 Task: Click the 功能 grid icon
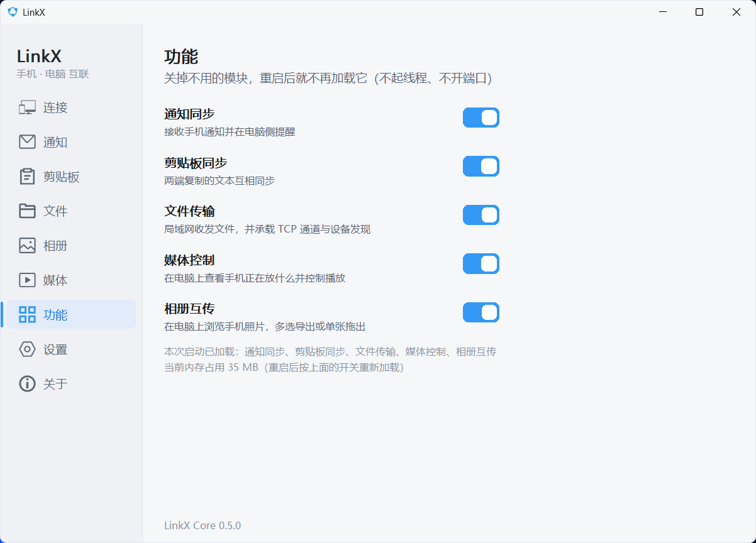click(27, 315)
